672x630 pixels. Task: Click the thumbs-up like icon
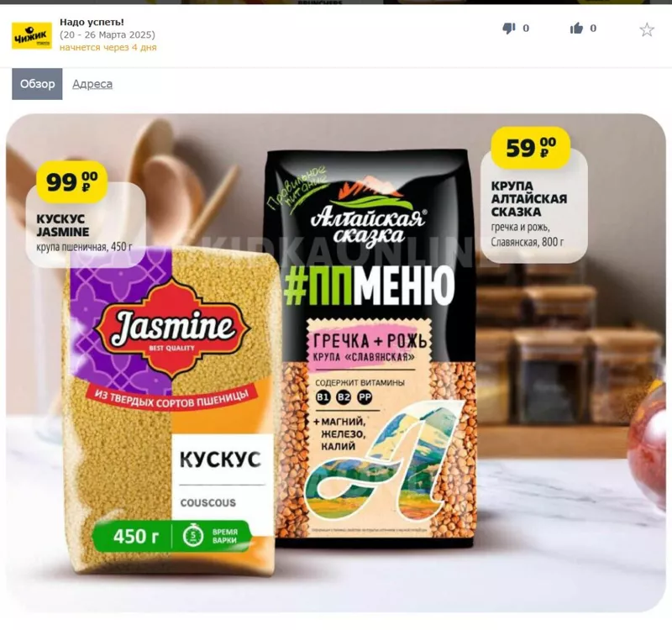pyautogui.click(x=576, y=29)
